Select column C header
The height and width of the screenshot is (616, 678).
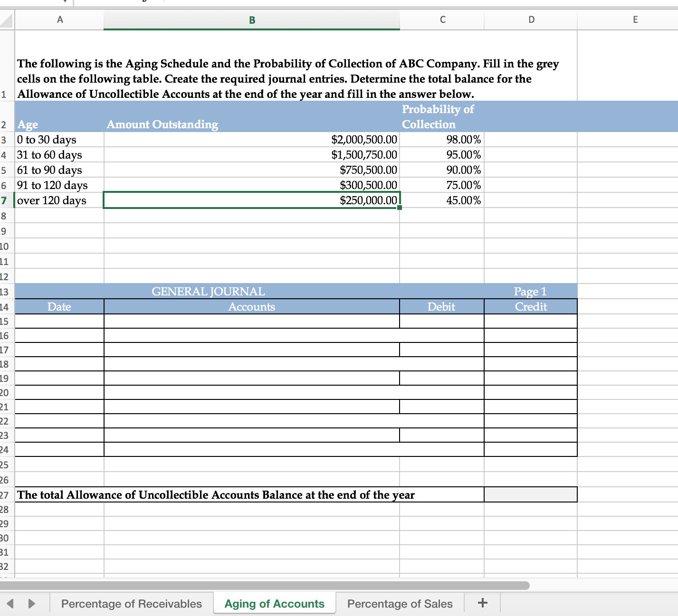coord(442,20)
